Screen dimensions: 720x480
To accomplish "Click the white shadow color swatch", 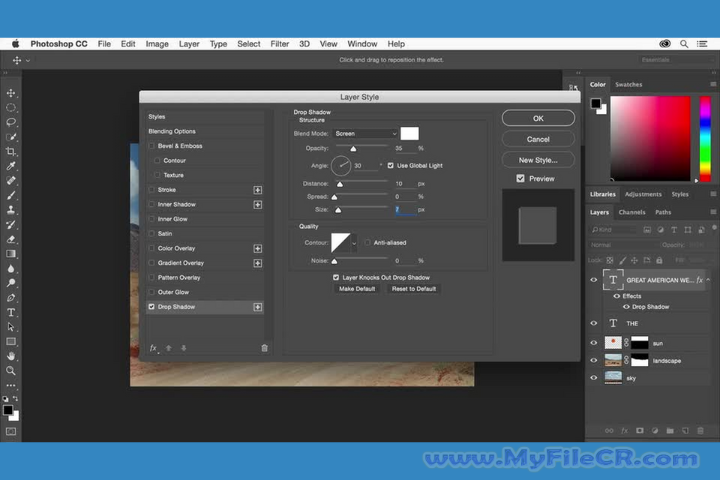I will click(x=410, y=134).
